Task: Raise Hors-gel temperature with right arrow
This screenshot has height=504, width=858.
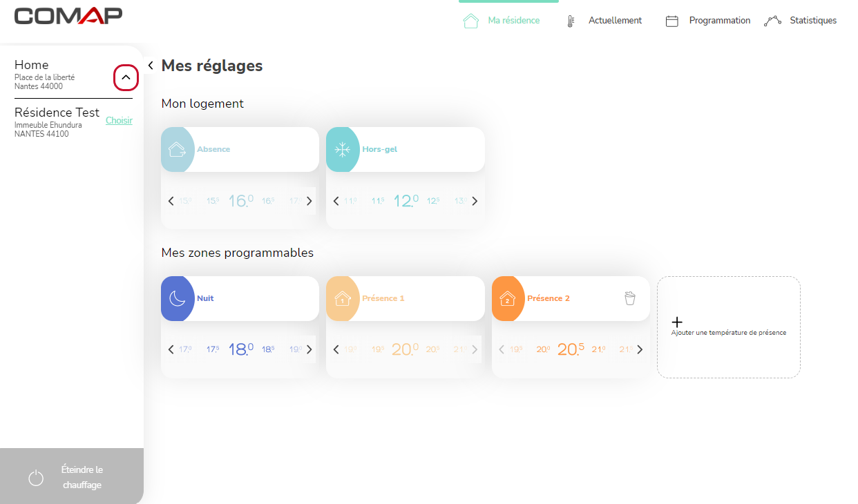Action: (x=474, y=201)
